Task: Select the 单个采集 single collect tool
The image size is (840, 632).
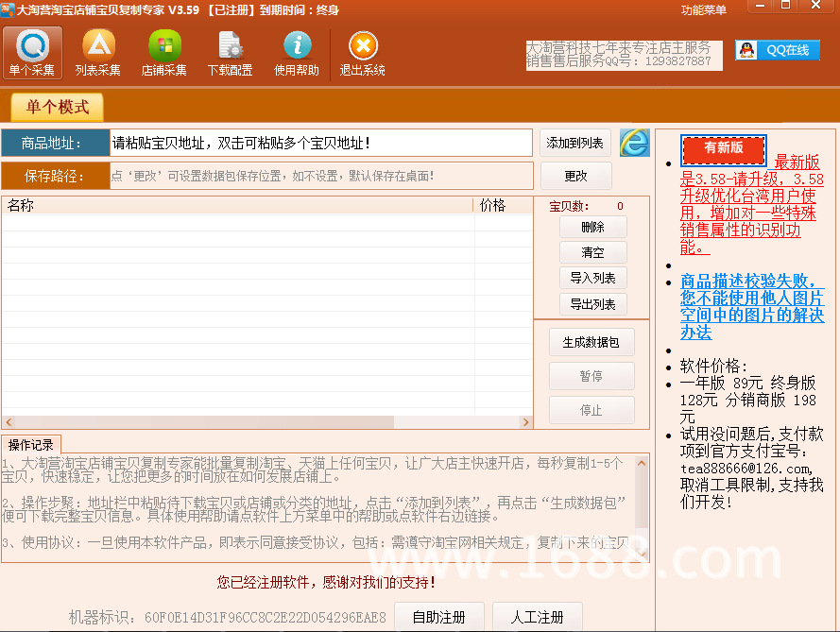Action: (x=32, y=53)
